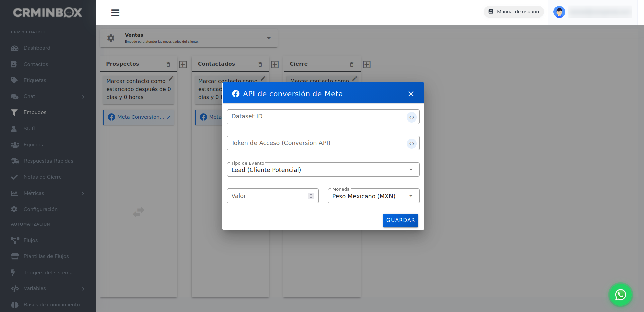Go to Contactos in the sidebar
The height and width of the screenshot is (312, 644).
pos(36,64)
